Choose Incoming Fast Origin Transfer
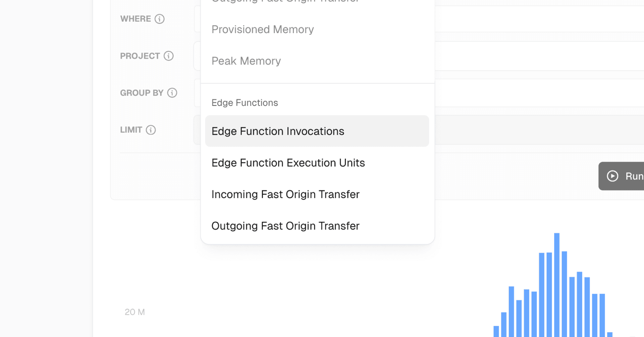This screenshot has width=644, height=337. coord(285,194)
